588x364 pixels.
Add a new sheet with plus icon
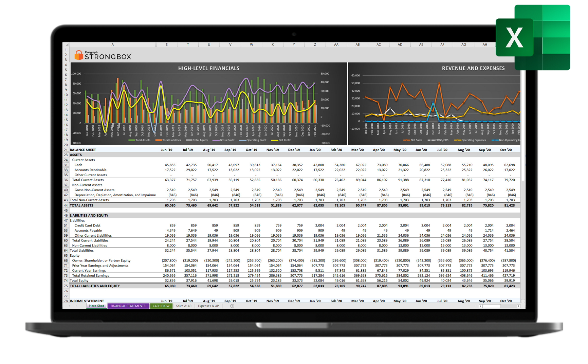pos(232,306)
